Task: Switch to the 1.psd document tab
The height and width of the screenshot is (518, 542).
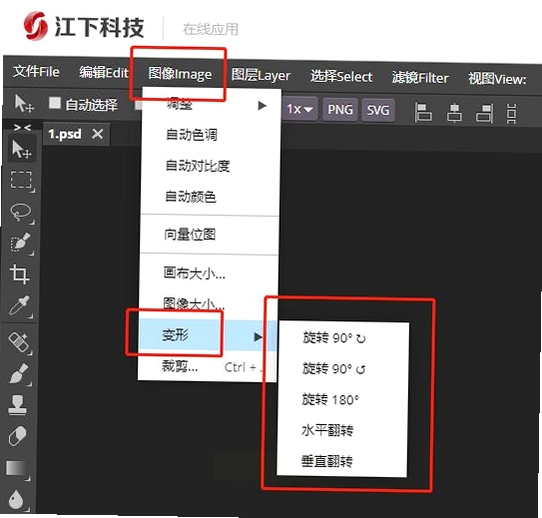Action: click(65, 134)
